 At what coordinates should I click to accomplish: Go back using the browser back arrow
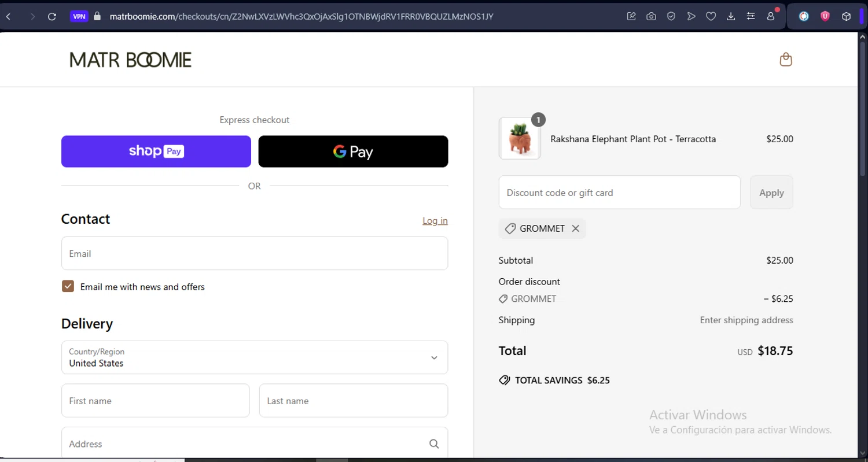click(8, 17)
